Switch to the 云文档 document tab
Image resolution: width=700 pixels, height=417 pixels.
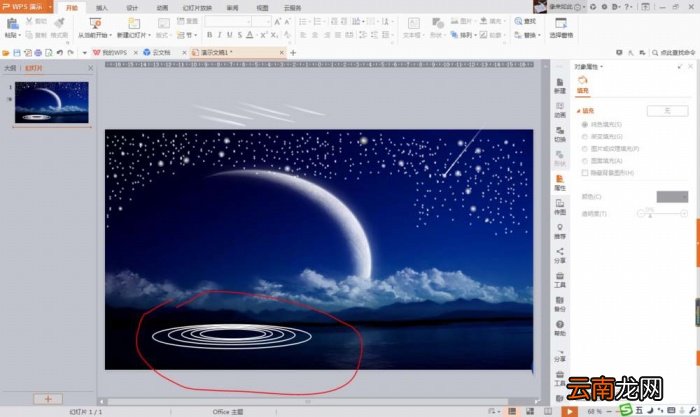coord(161,53)
